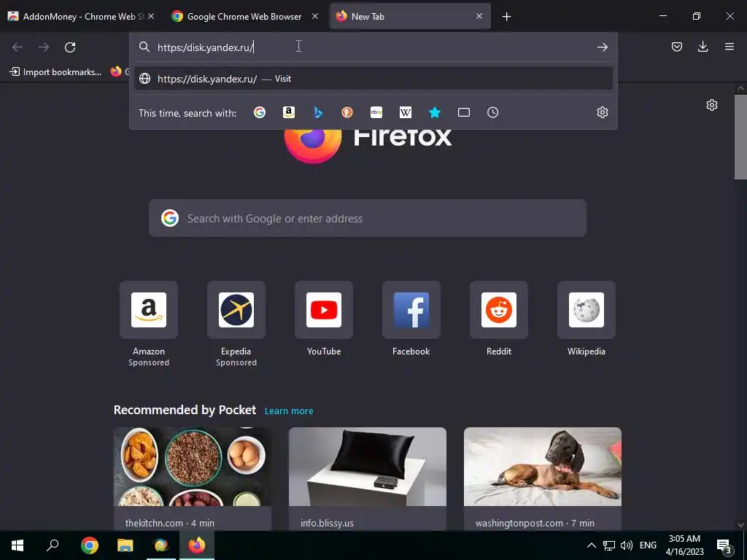Click the Search with Google box

pyautogui.click(x=368, y=218)
